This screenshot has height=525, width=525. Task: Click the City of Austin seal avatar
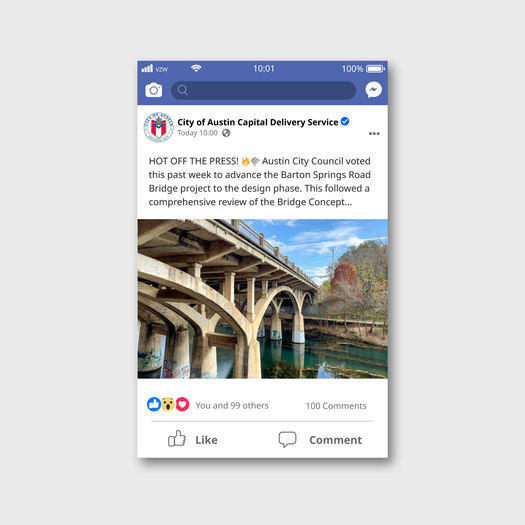pyautogui.click(x=159, y=127)
